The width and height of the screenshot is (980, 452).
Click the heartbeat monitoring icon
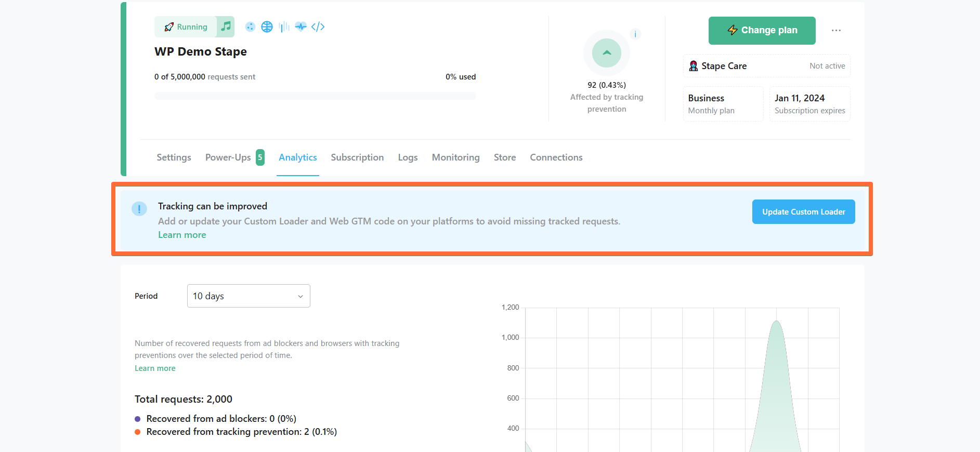pos(300,27)
